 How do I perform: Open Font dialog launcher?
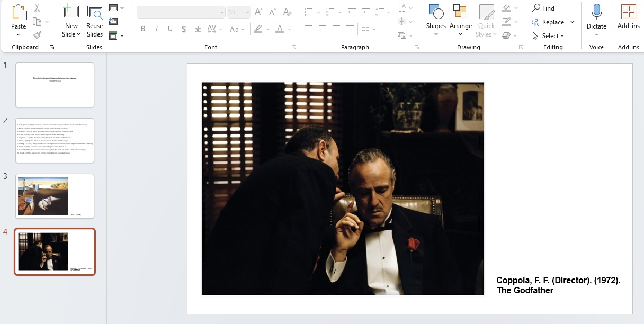coord(294,47)
